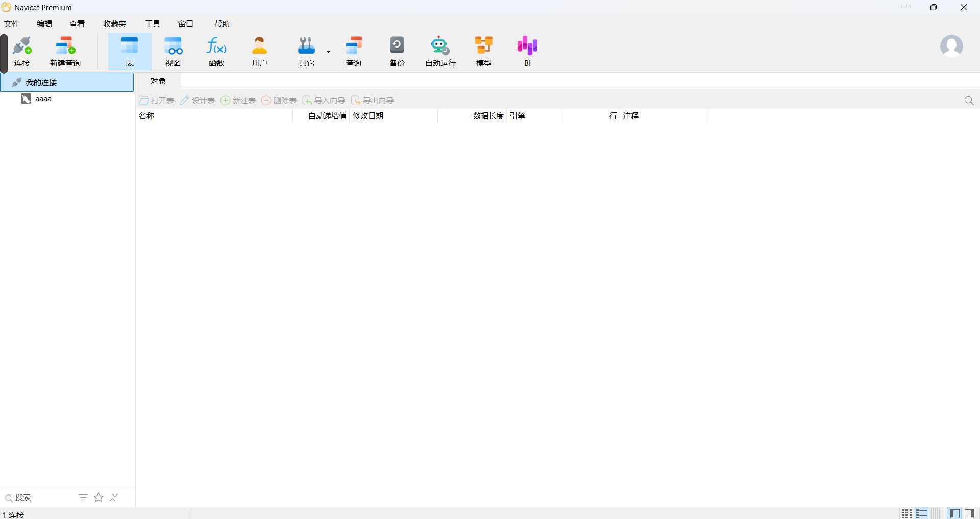Expand the 其它 (Others) dropdown arrow
The width and height of the screenshot is (980, 519).
pos(328,52)
